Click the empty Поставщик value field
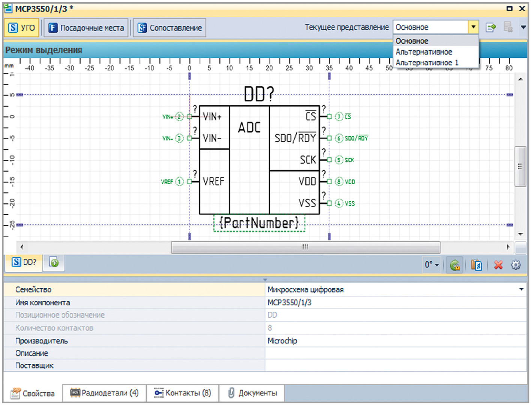Viewport: 532px width, 405px height. (396, 366)
